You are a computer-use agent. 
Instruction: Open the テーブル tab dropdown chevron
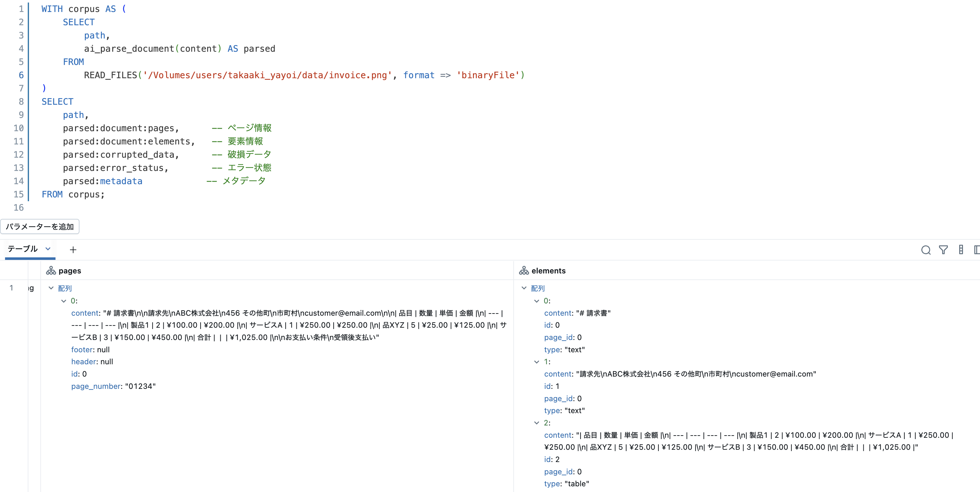coord(48,249)
